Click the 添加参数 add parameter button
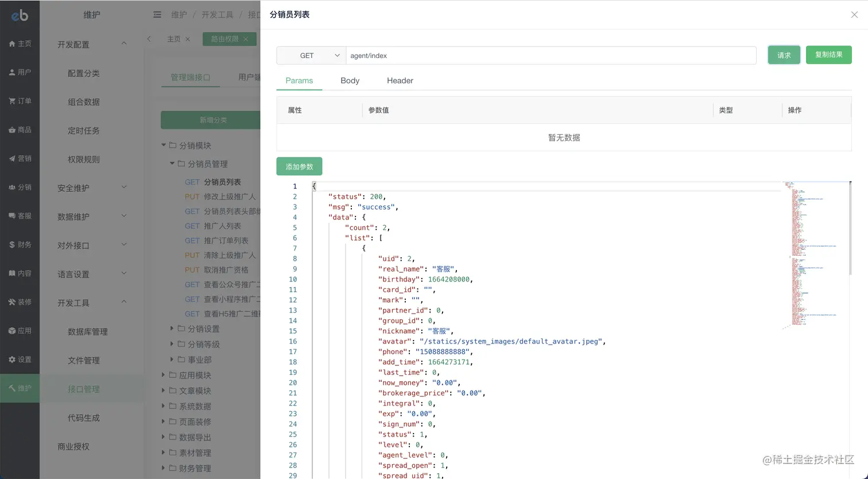Screen dimensions: 868x479 click(299, 167)
